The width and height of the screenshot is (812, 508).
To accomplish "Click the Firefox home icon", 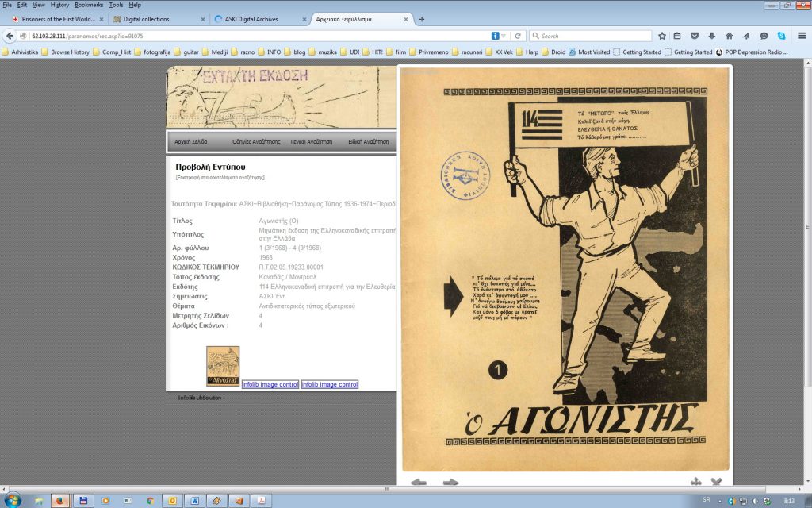I will click(x=729, y=36).
